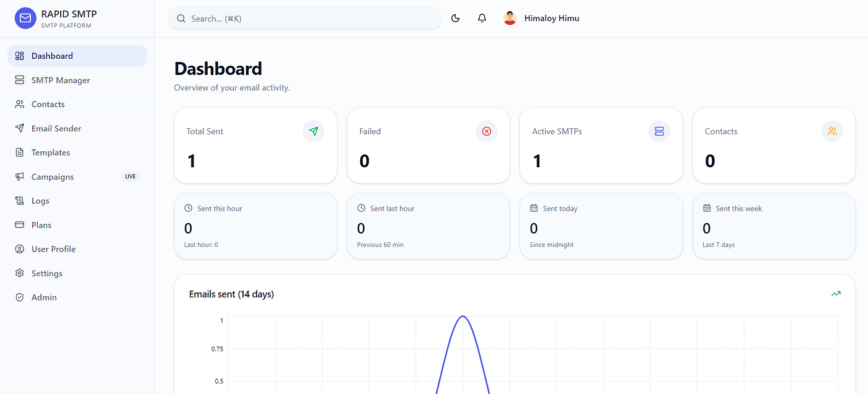868x394 pixels.
Task: Open Settings page
Action: 77,273
